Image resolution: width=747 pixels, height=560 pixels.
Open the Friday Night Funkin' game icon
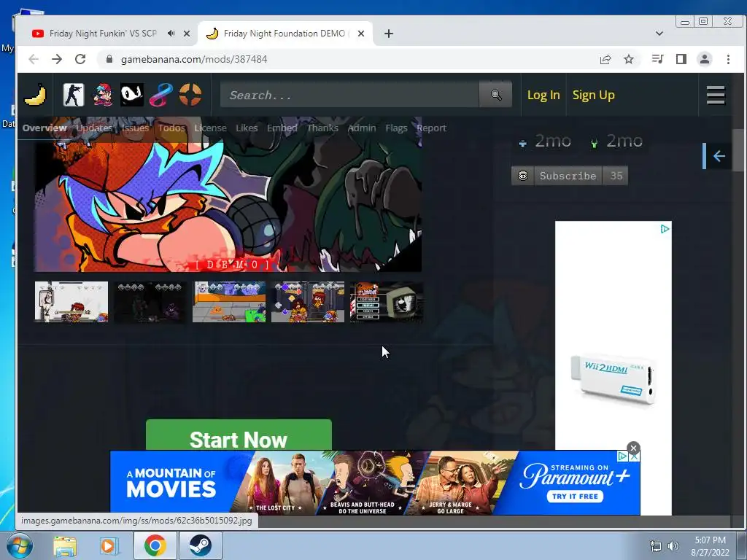102,95
